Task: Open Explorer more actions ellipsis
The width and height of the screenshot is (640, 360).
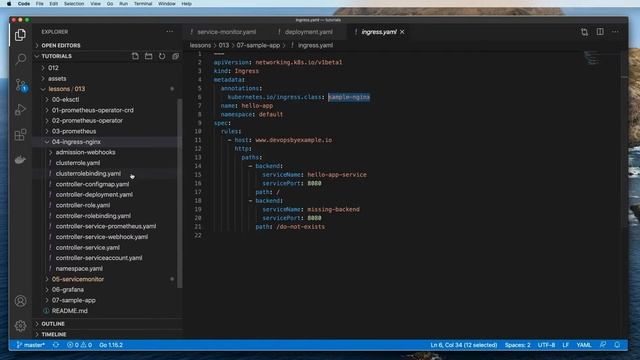Action: point(169,31)
